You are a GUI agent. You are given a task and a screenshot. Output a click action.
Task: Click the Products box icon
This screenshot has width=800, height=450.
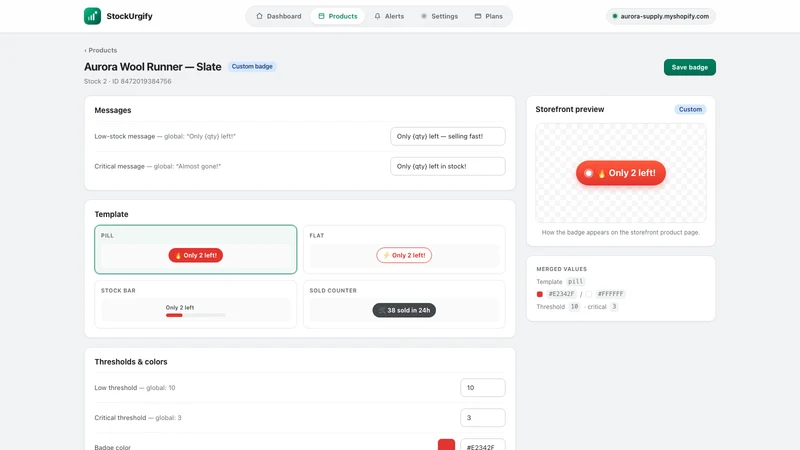(x=321, y=16)
